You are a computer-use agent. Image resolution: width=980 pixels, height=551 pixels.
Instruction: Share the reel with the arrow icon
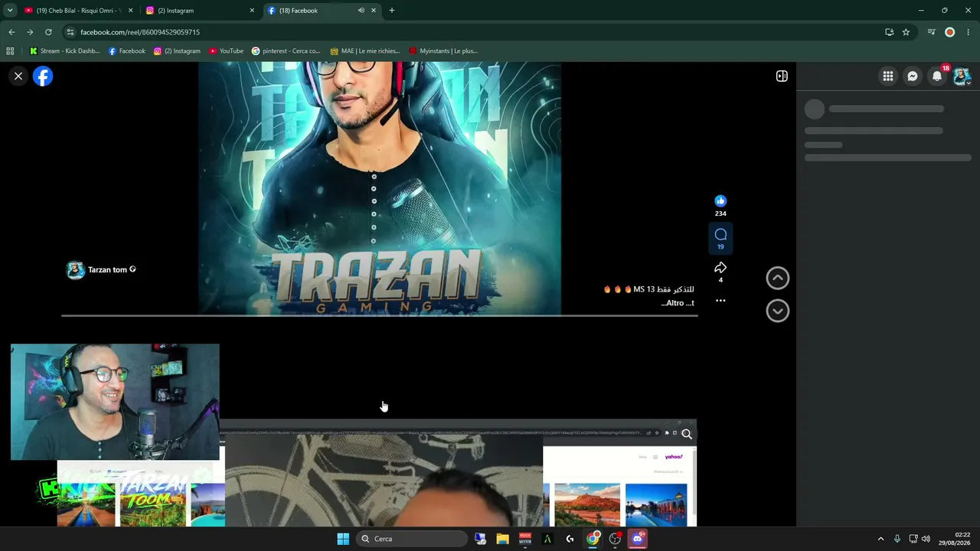(x=720, y=268)
